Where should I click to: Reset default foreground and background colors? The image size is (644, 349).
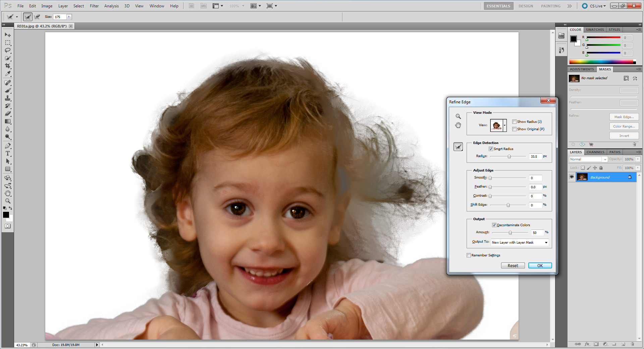[5, 208]
